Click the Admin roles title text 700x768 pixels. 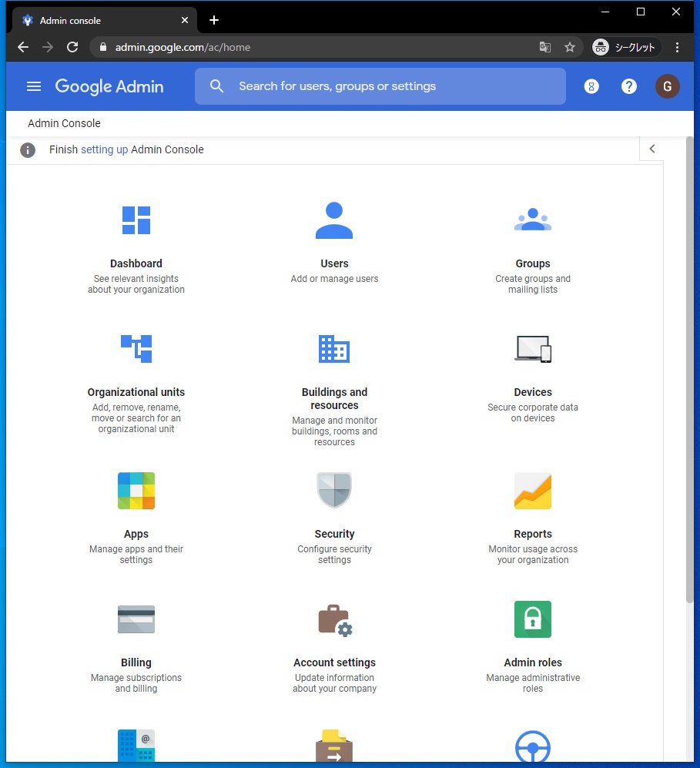point(533,662)
